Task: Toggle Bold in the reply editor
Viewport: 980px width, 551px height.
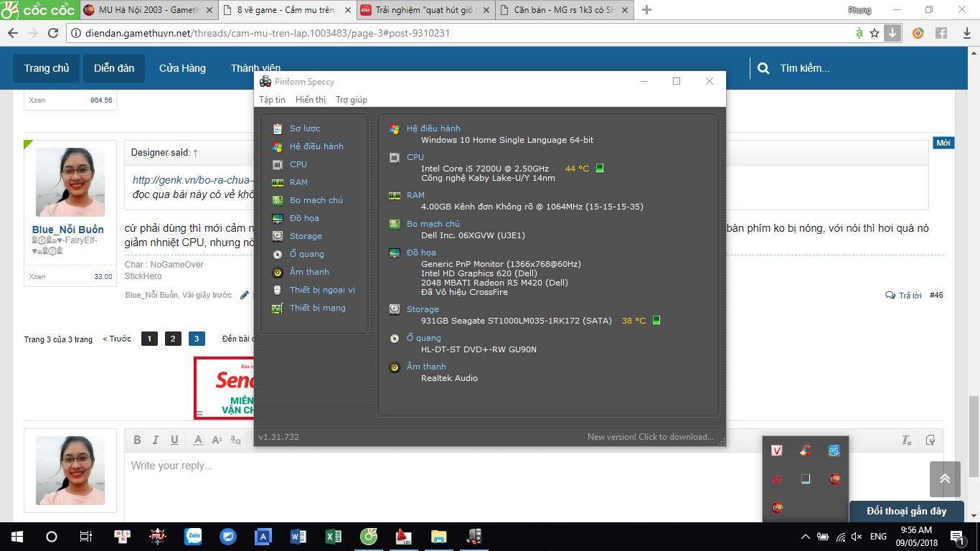Action: (137, 440)
